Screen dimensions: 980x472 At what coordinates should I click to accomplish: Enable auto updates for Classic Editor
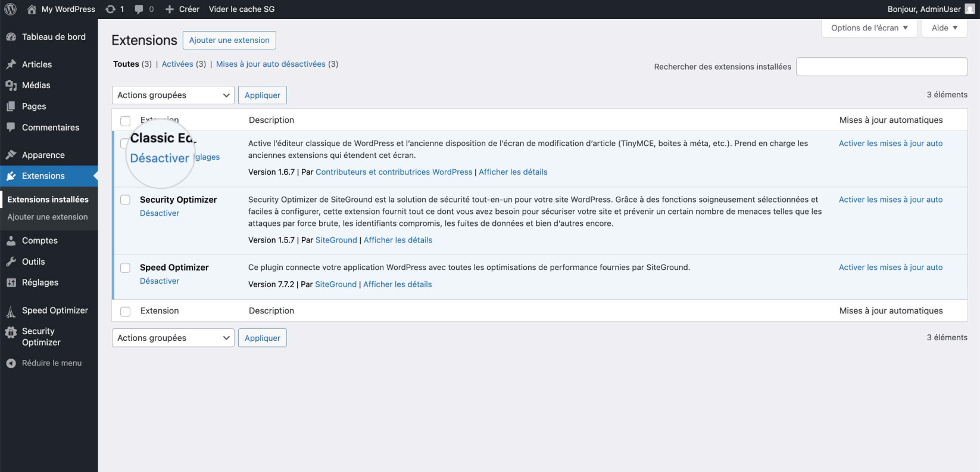coord(891,143)
